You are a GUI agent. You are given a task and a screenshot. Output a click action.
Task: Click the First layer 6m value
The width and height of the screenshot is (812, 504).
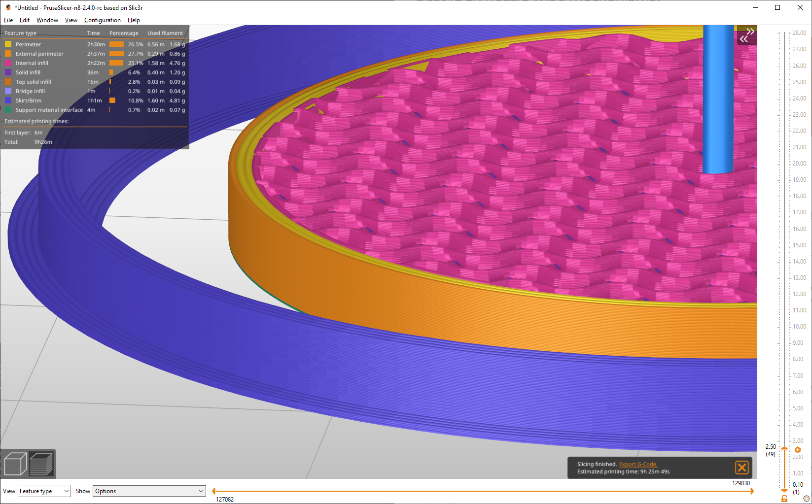point(38,133)
